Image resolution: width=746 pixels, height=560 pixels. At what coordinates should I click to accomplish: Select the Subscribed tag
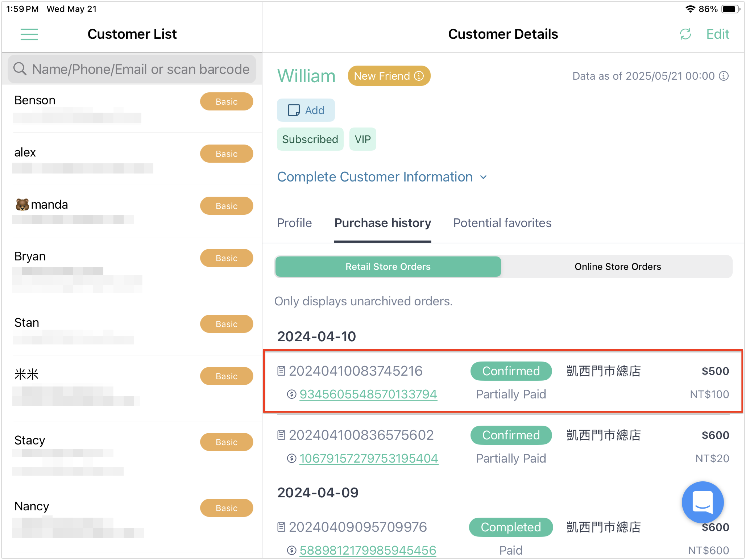pyautogui.click(x=310, y=139)
